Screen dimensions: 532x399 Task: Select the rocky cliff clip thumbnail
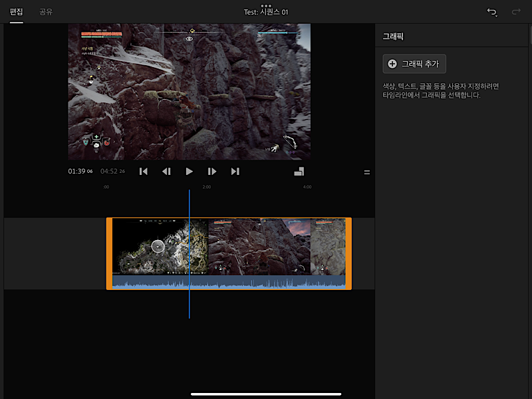coord(259,247)
